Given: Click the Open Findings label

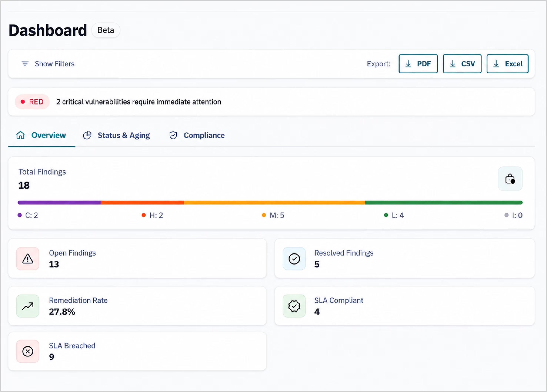Looking at the screenshot, I should tap(72, 253).
